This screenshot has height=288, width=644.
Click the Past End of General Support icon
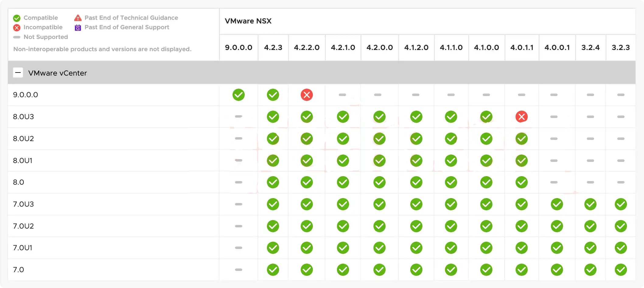point(78,27)
